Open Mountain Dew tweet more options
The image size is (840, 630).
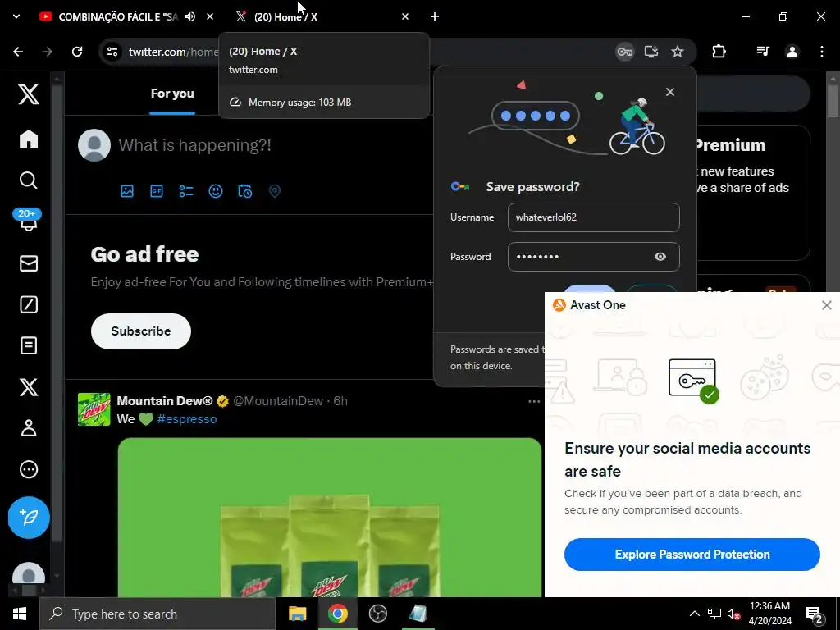point(533,401)
